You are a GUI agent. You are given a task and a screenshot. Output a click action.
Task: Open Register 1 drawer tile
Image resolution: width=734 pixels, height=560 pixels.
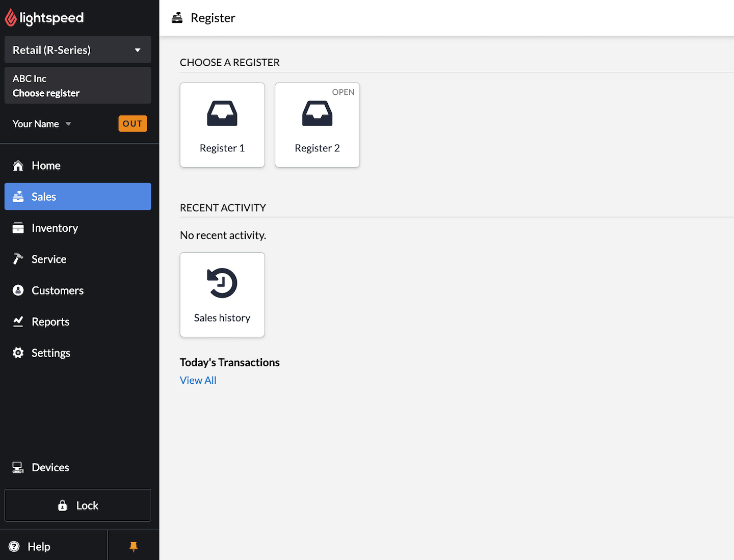click(x=222, y=125)
